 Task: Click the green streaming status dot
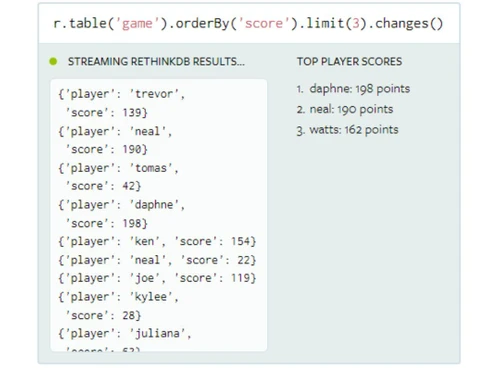(x=53, y=61)
